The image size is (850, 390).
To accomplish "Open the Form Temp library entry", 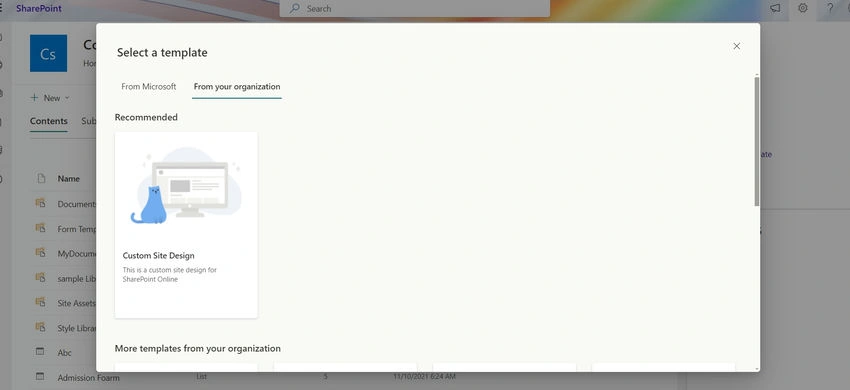I will point(76,229).
